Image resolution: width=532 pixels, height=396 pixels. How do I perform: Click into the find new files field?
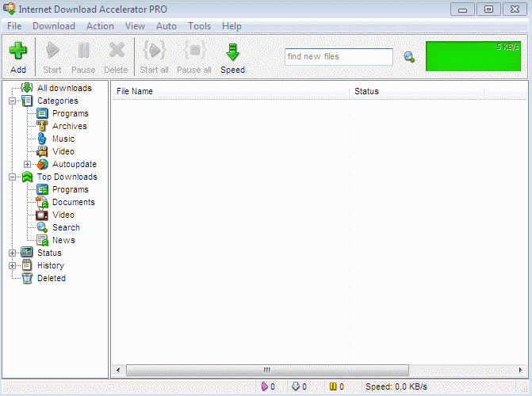339,56
